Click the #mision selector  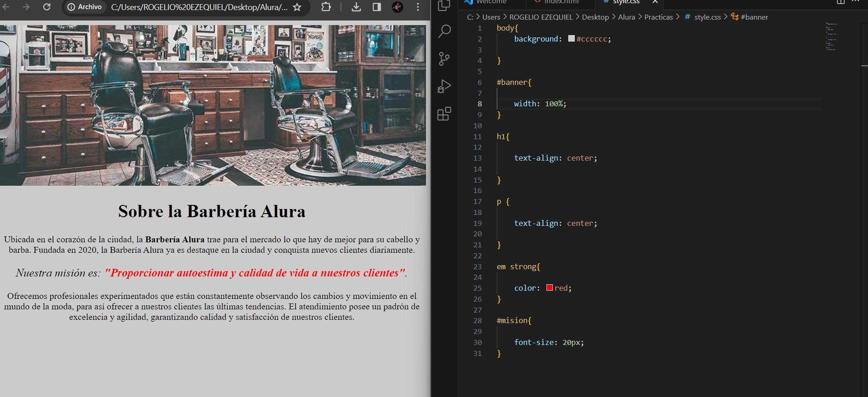(512, 320)
